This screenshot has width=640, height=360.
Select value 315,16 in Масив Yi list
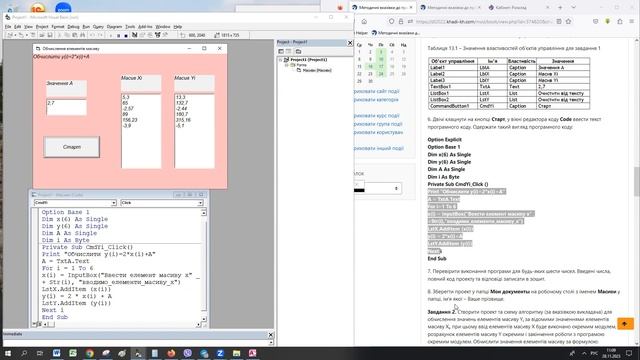[x=183, y=120]
